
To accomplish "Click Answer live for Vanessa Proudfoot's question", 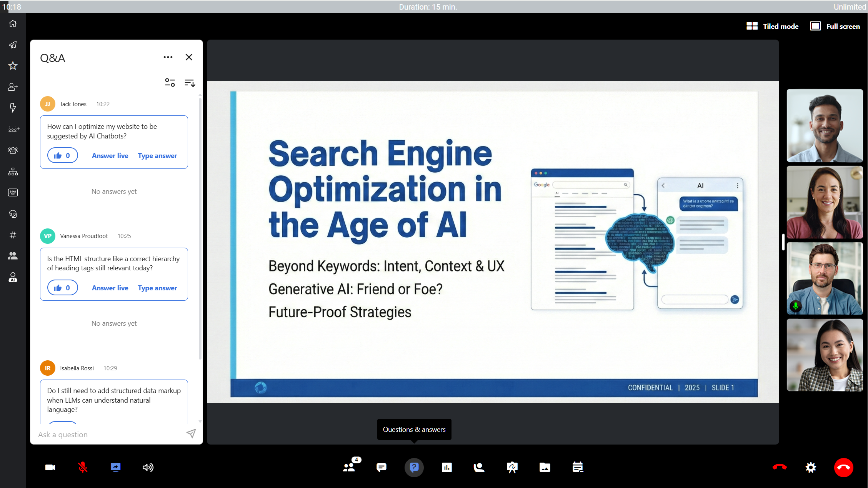I will click(110, 288).
